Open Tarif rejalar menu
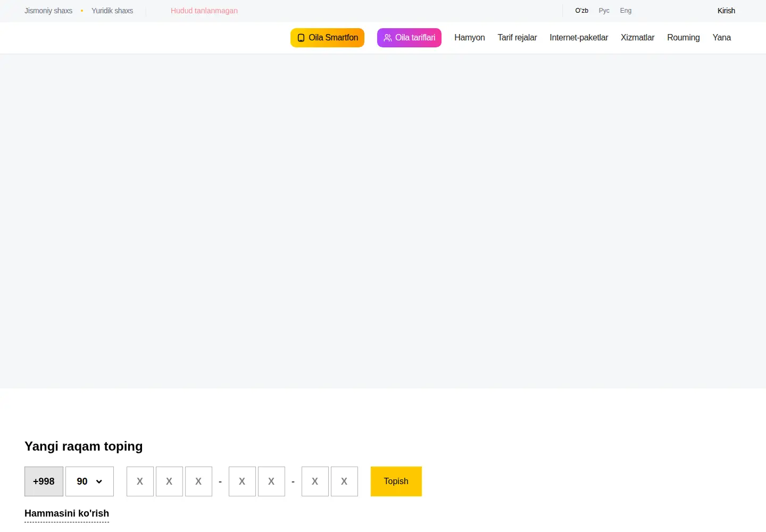This screenshot has height=532, width=766. (517, 38)
